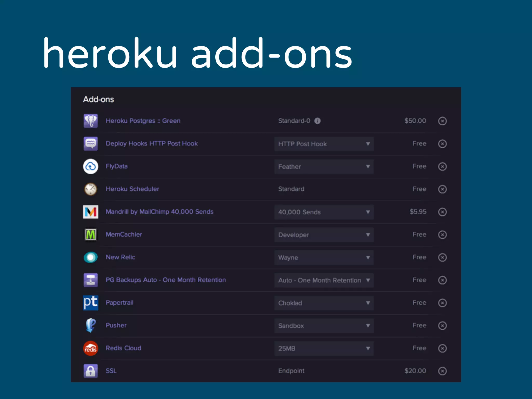Open the FlyData Feather plan dropdown
Screen dimensions: 532x399
(x=324, y=167)
